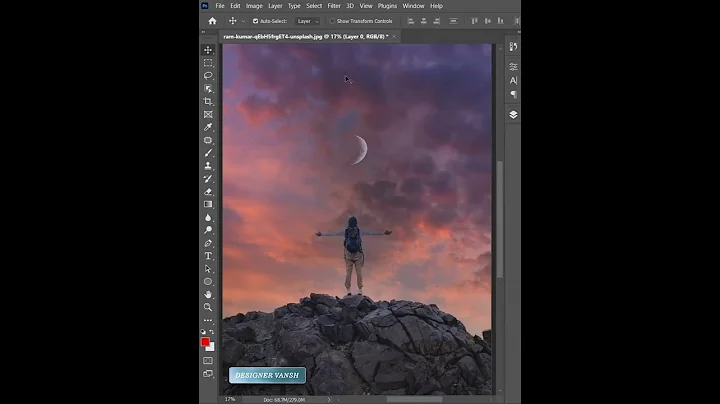720x404 pixels.
Task: Select the Lasso tool
Action: [208, 75]
